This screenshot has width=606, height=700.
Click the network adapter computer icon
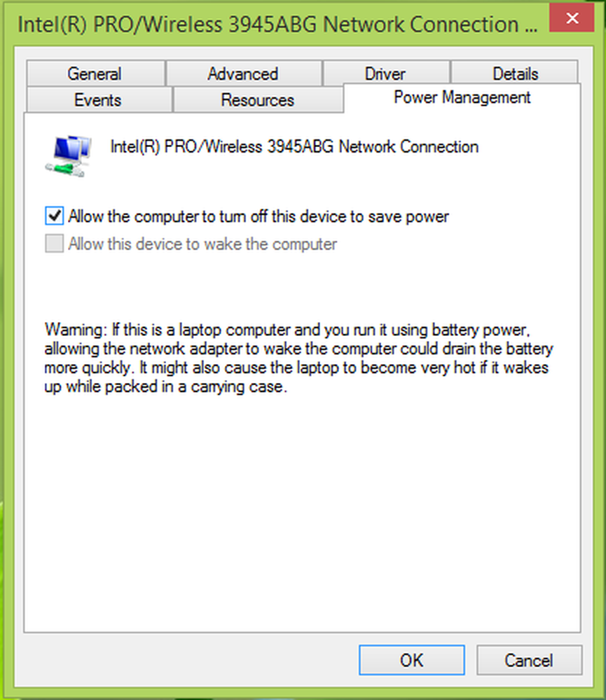(69, 156)
